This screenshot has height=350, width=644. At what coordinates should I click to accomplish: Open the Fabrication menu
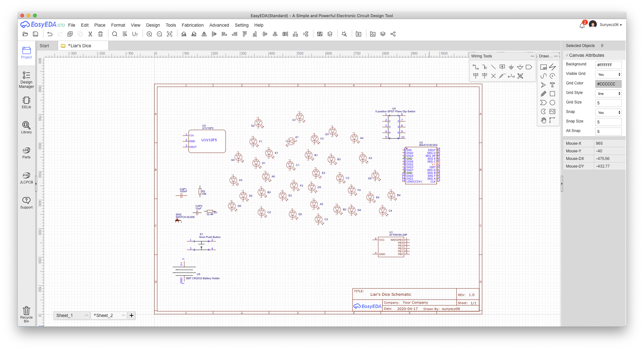tap(192, 25)
